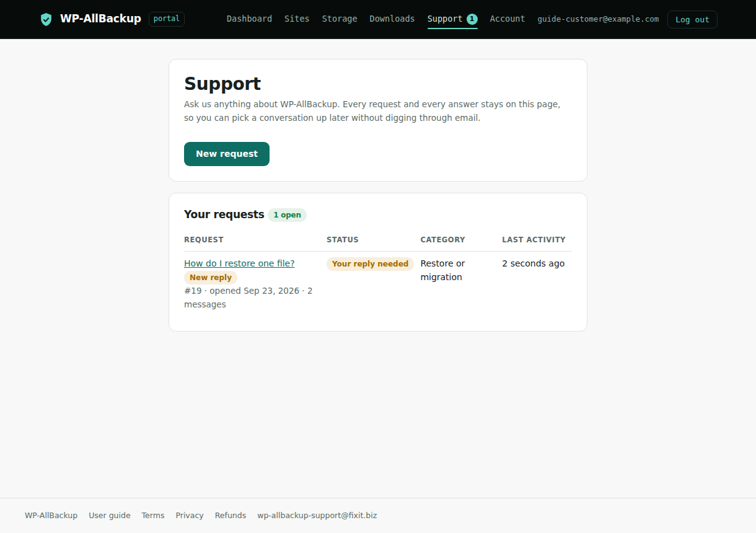Click the REQUEST column header
Image resolution: width=756 pixels, height=533 pixels.
pos(204,240)
